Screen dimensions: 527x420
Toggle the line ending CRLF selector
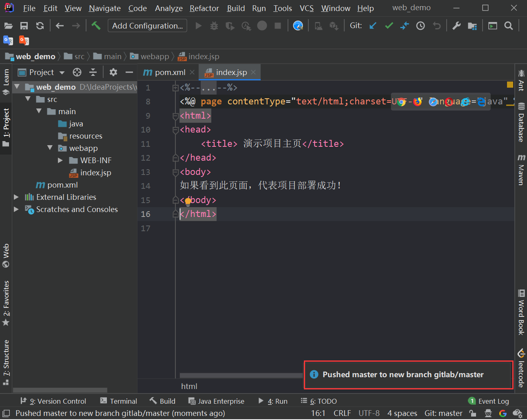342,413
